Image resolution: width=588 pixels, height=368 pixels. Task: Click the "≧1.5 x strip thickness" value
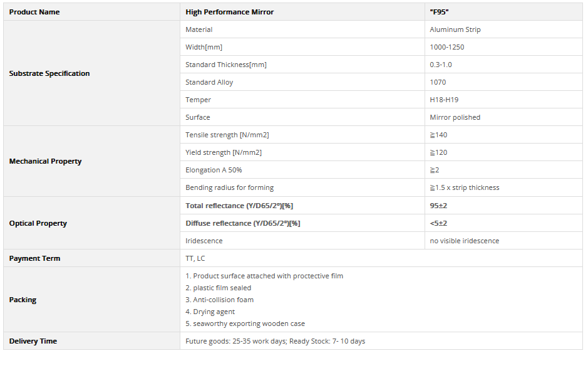pos(465,187)
